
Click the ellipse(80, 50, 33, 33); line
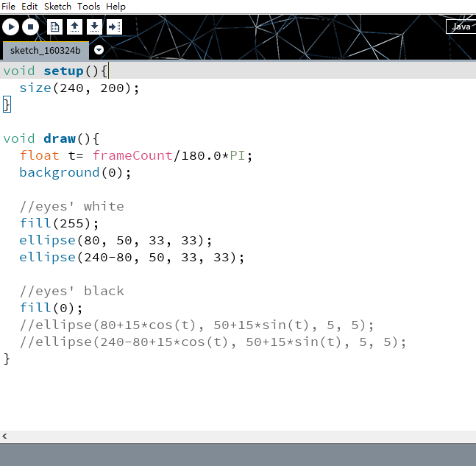pos(116,241)
